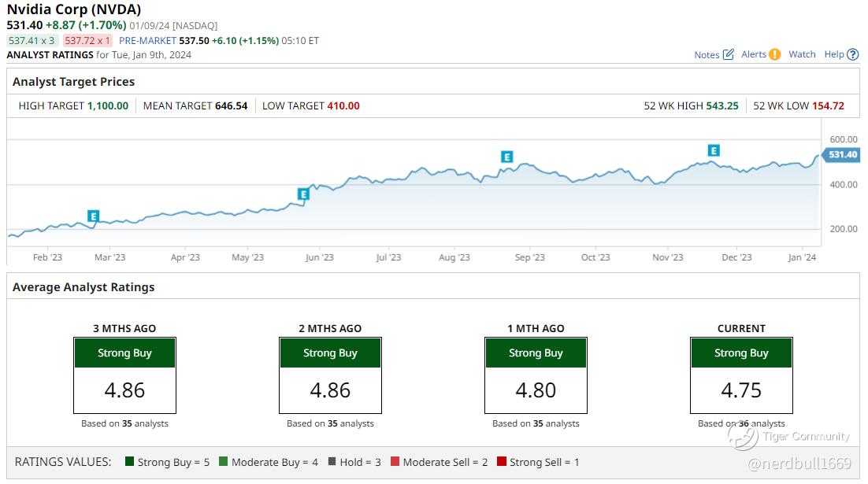The image size is (868, 484).
Task: Click the Average Analyst Ratings heading
Action: tap(83, 287)
